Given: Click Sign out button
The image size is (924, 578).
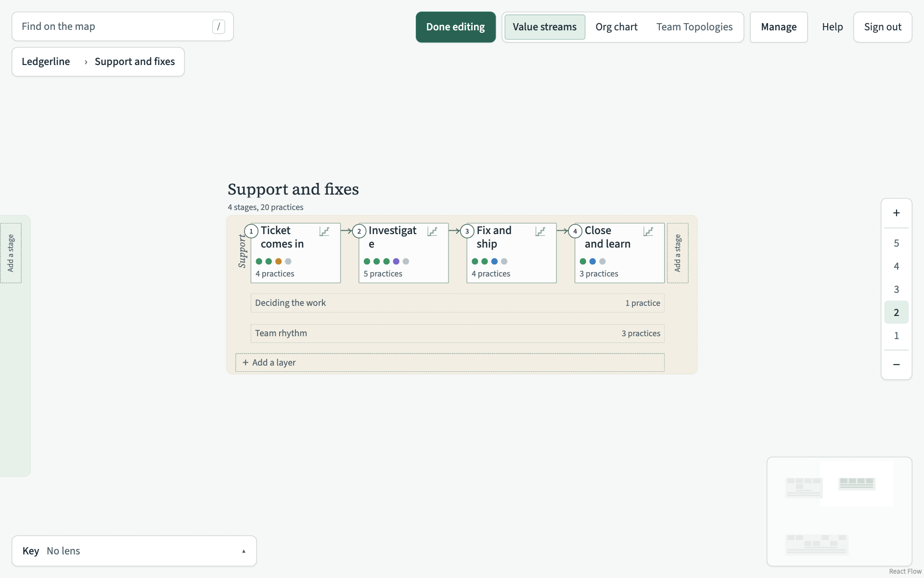Looking at the screenshot, I should click(x=882, y=27).
